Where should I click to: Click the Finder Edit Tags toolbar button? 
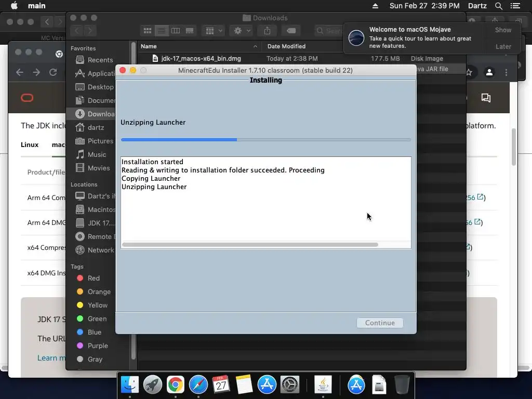tap(291, 31)
